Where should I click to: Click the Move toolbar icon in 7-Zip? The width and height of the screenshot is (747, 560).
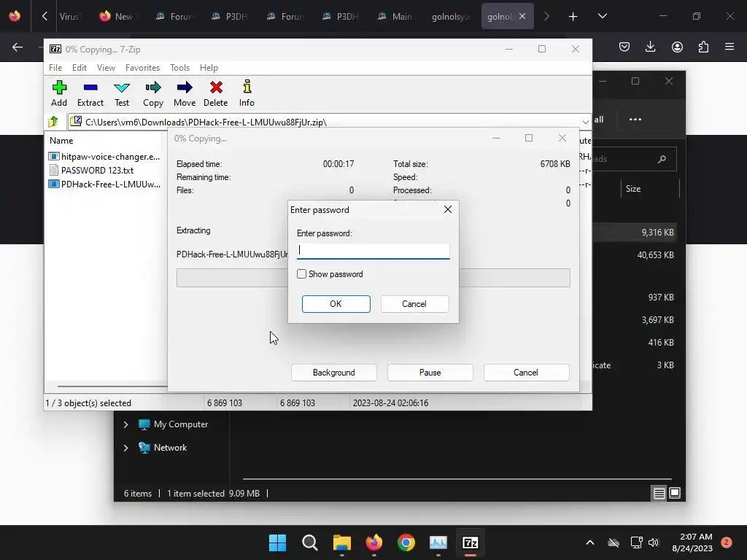coord(185,93)
